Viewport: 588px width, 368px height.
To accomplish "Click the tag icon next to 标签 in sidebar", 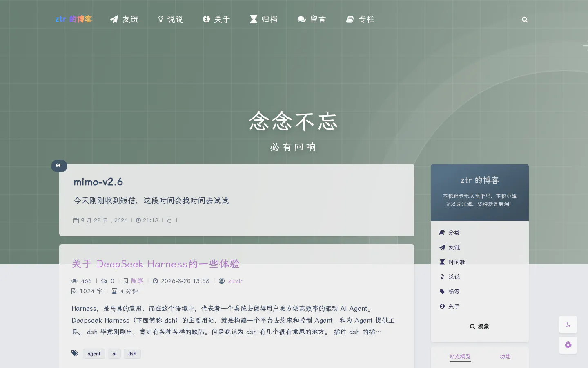I will pos(442,292).
